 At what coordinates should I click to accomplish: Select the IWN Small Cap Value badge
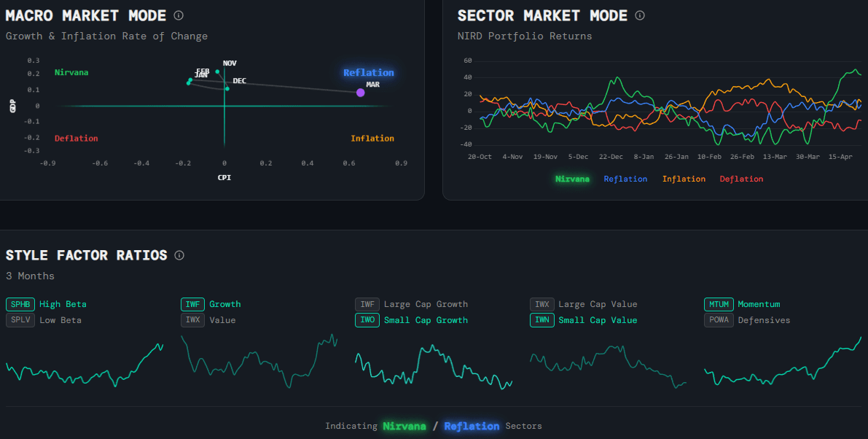tap(541, 319)
